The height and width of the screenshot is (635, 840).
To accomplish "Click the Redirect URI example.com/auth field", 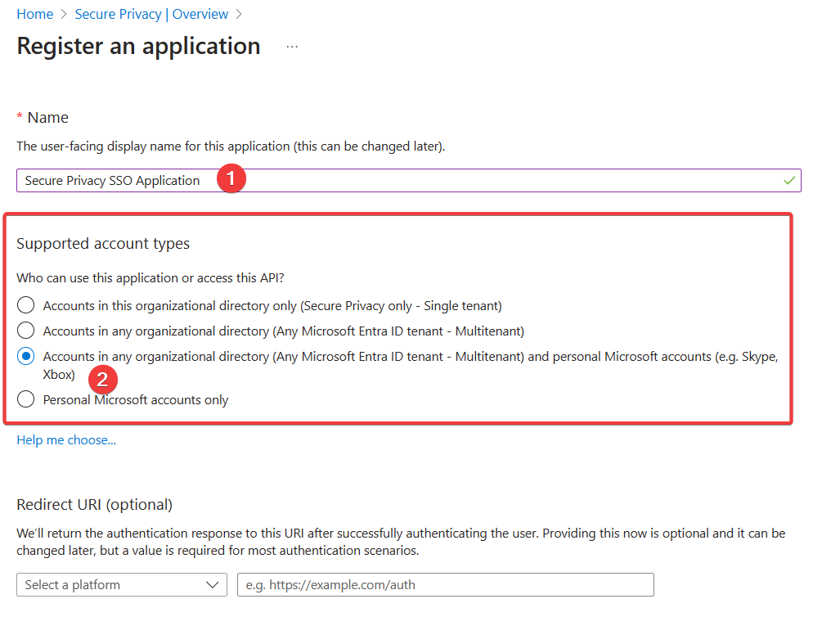I will coord(446,584).
